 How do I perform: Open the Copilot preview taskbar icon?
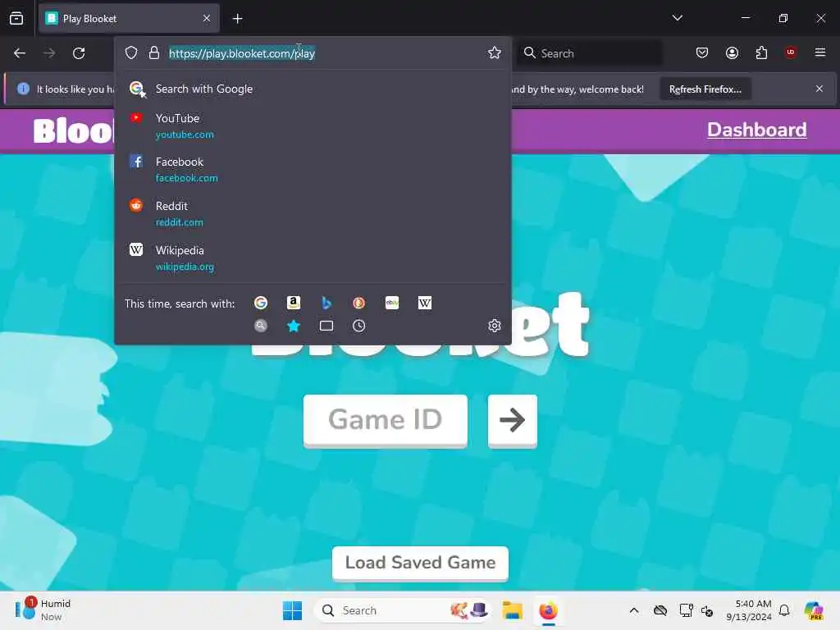point(813,610)
